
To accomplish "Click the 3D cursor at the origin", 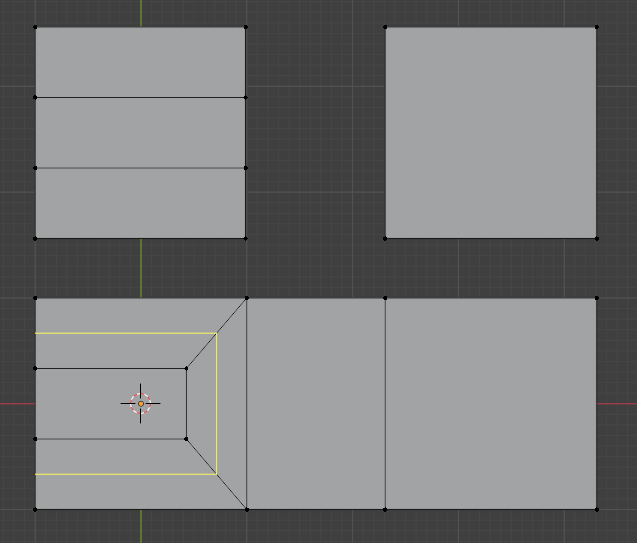I will tap(141, 403).
